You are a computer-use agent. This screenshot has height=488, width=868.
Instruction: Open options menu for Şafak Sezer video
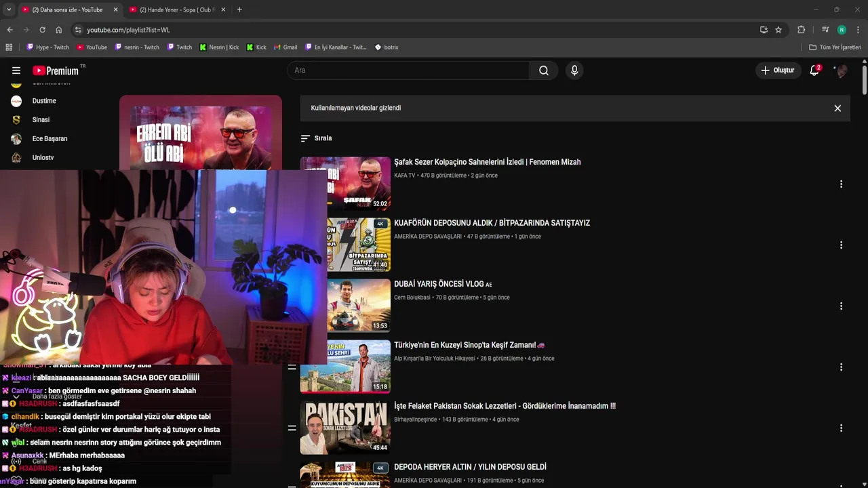[841, 184]
